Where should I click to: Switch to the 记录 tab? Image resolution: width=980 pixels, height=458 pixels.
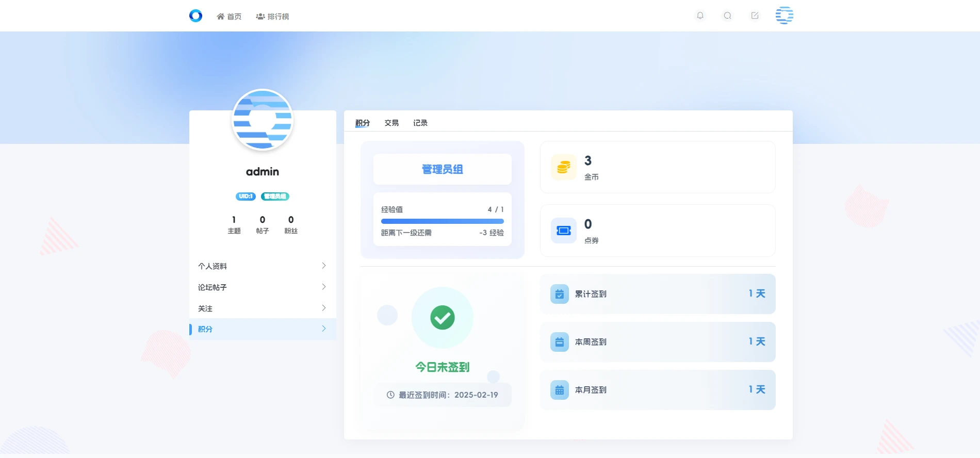click(x=420, y=123)
